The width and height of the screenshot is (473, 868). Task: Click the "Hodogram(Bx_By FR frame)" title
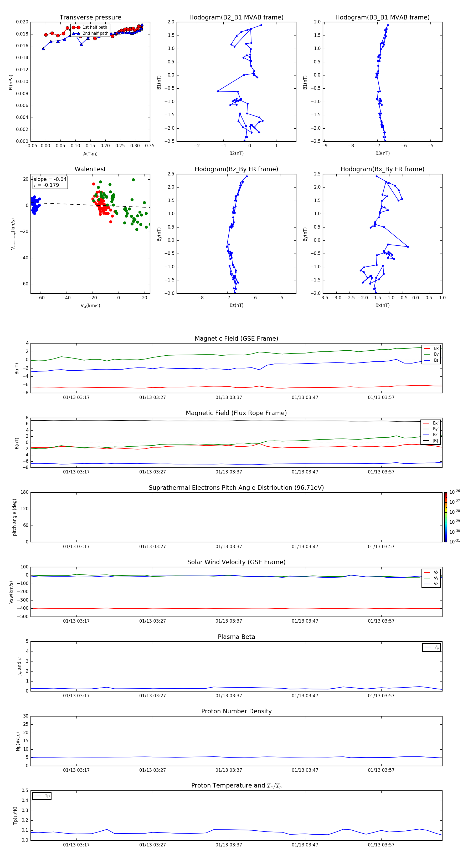(x=382, y=169)
